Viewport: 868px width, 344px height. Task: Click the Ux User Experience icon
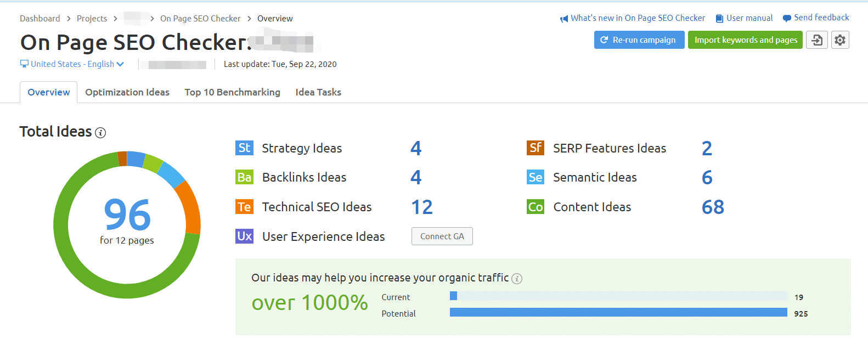[244, 236]
